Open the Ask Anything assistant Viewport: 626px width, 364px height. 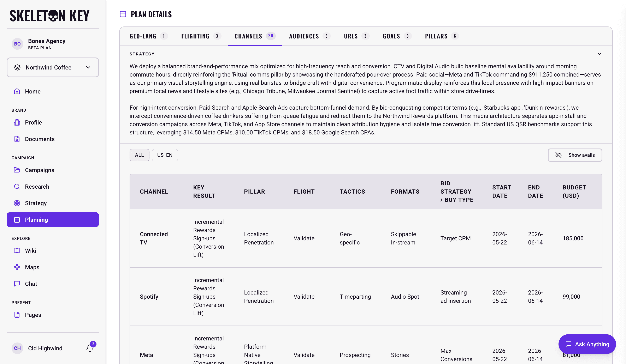point(587,344)
